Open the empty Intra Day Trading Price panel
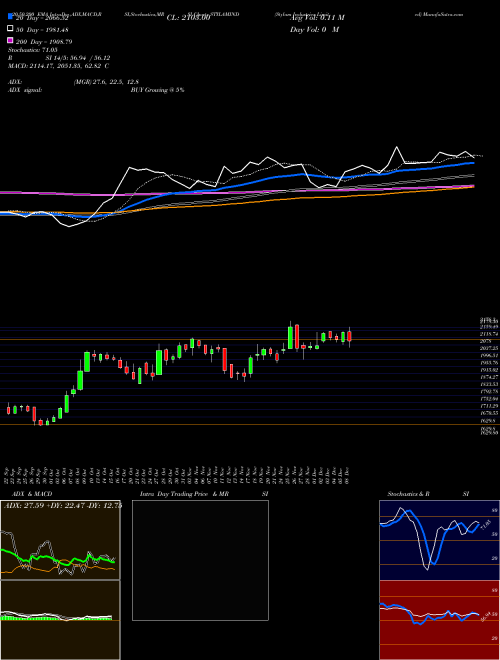This screenshot has height=660, width=500. (x=200, y=560)
